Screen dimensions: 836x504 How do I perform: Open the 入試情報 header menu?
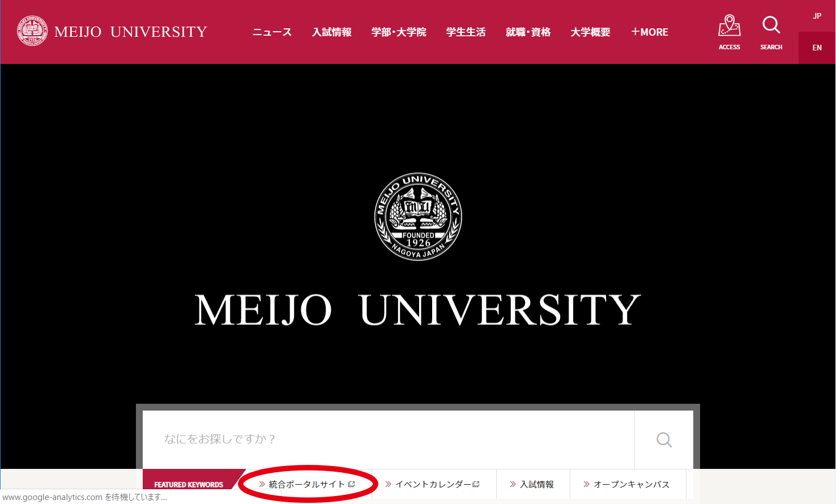pyautogui.click(x=332, y=32)
